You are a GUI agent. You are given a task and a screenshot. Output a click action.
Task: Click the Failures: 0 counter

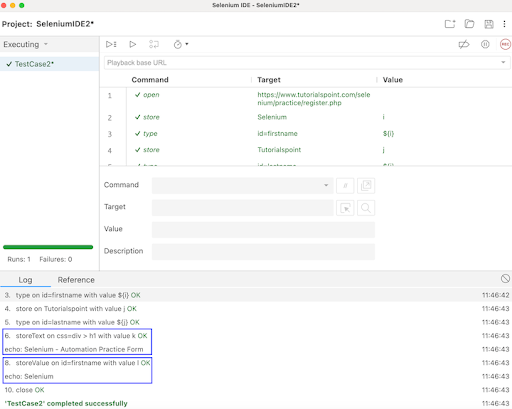pos(56,259)
